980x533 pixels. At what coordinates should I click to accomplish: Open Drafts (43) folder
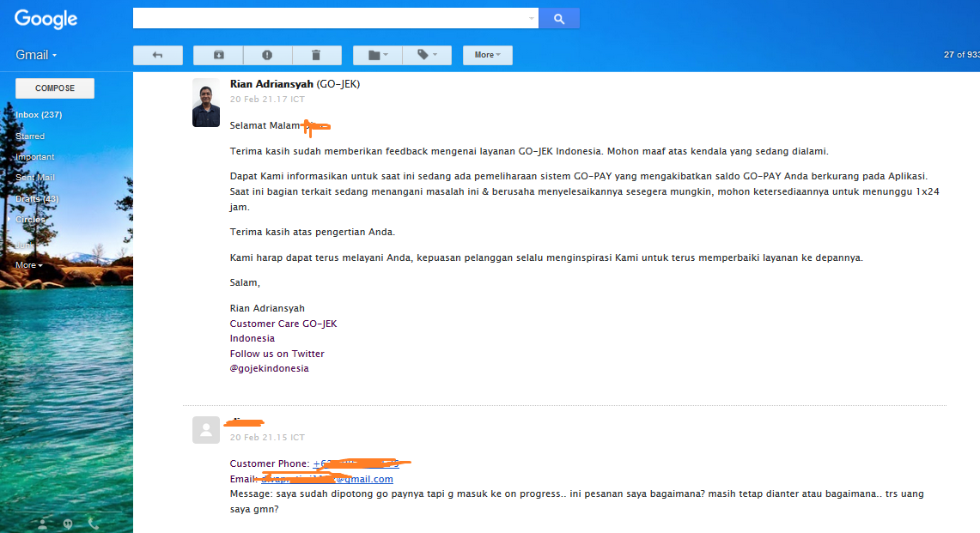[37, 199]
